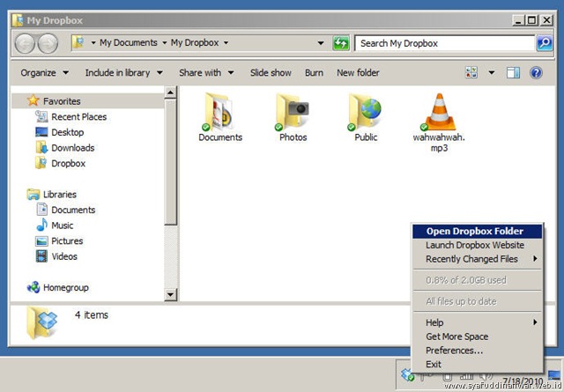Screen dimensions: 564x392
Task: Click the navigation pane scrollbar thumb
Action: tap(170, 162)
